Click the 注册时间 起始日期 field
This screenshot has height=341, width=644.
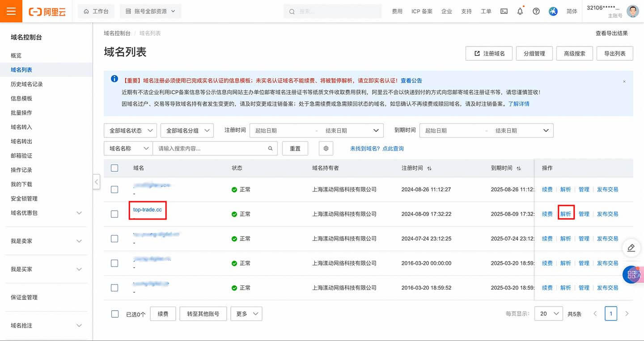(283, 131)
